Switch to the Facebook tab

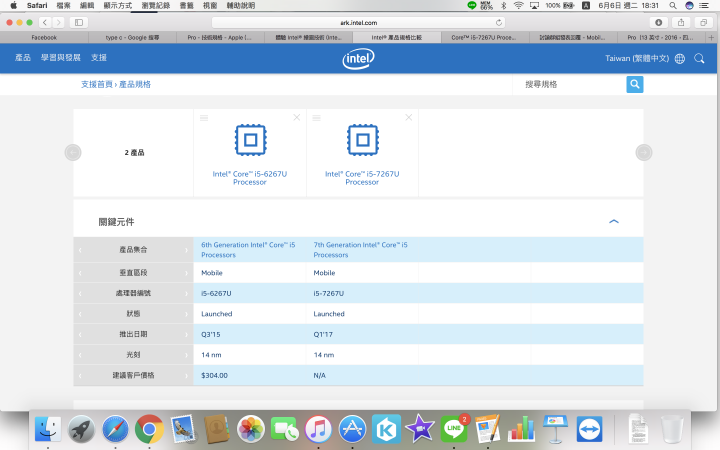(x=44, y=38)
